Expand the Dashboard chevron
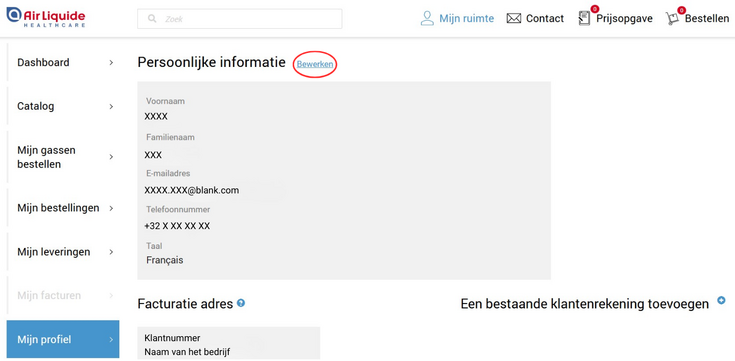This screenshot has width=735, height=361. (x=111, y=62)
